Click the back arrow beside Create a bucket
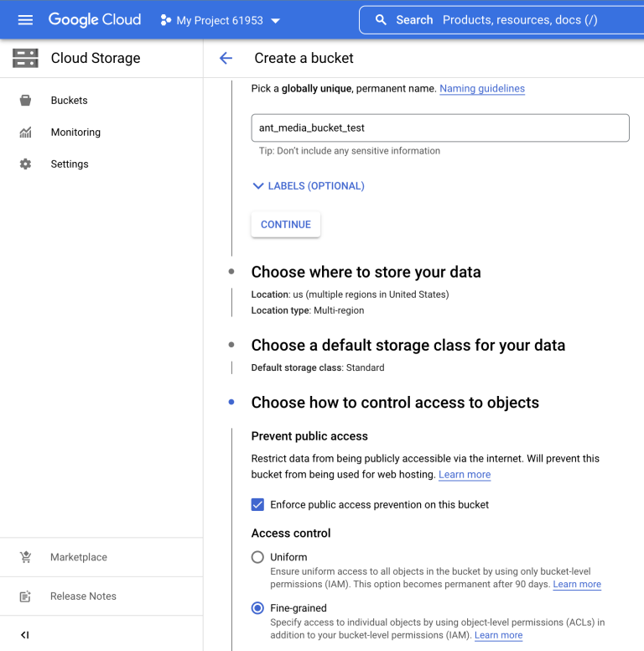644x651 pixels. 226,58
